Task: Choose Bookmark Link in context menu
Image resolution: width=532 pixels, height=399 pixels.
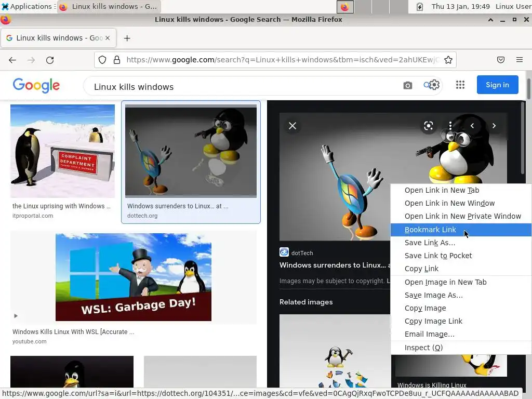Action: [461, 230]
